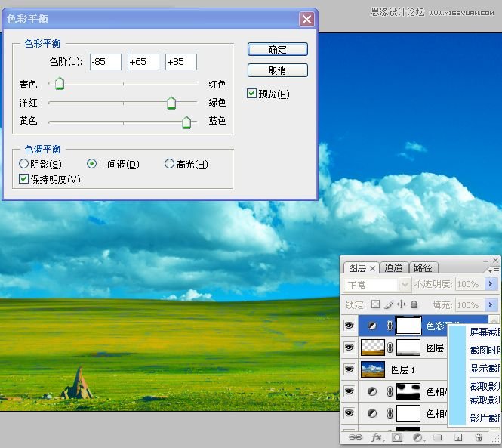Click the 黄色-蓝色 slider handle
502x448 pixels.
(x=186, y=122)
